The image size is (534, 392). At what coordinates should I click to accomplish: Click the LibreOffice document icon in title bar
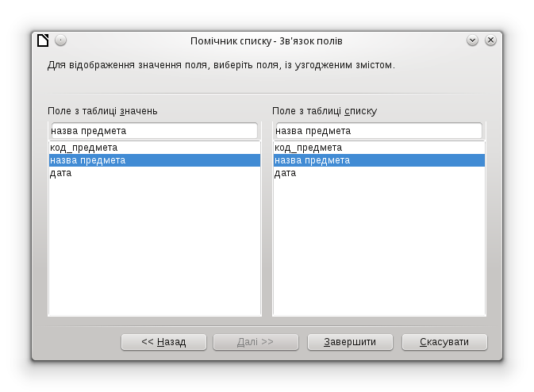point(43,40)
